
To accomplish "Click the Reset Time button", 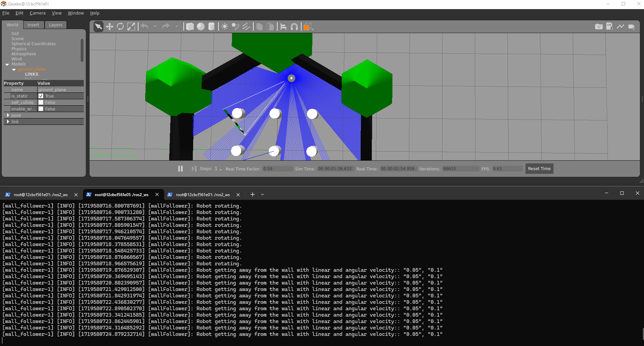I will point(539,169).
